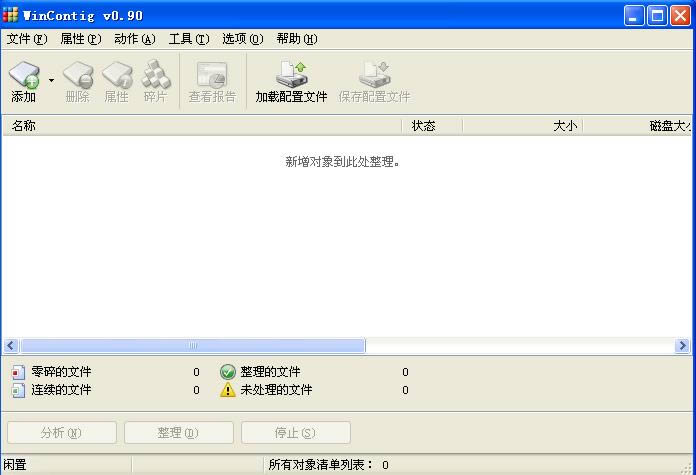Open the 动作 (Action) menu
The height and width of the screenshot is (475, 696).
tap(134, 39)
